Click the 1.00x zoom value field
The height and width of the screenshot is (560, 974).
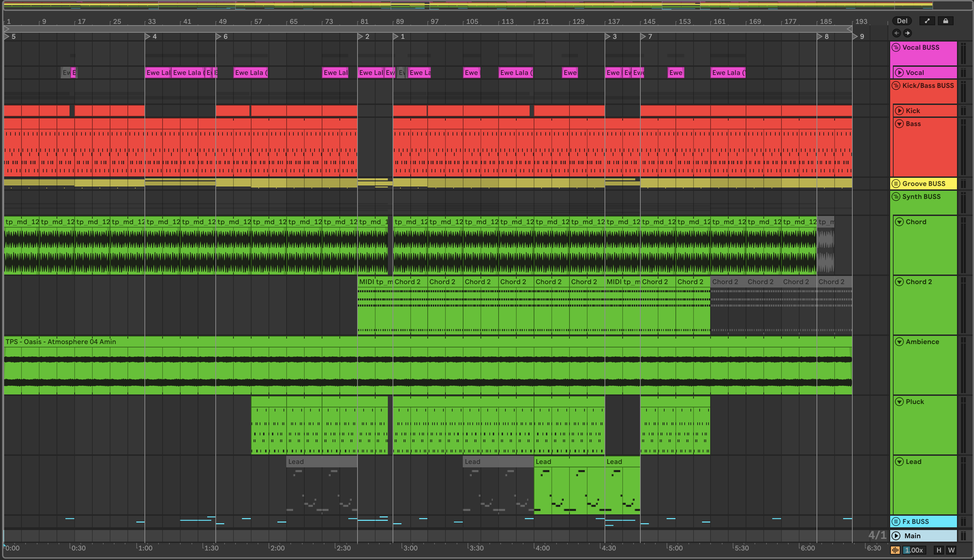click(914, 550)
